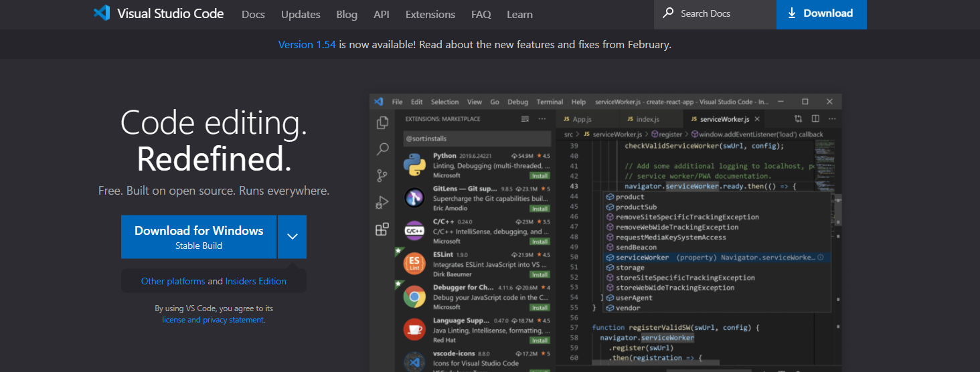Image resolution: width=980 pixels, height=372 pixels.
Task: Open the Explorer icon in the activity bar
Action: click(382, 122)
